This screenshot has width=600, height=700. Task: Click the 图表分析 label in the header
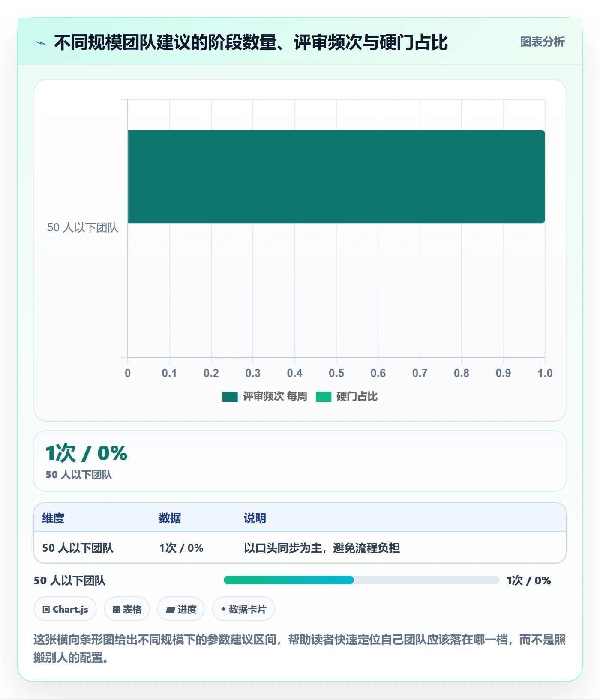542,42
